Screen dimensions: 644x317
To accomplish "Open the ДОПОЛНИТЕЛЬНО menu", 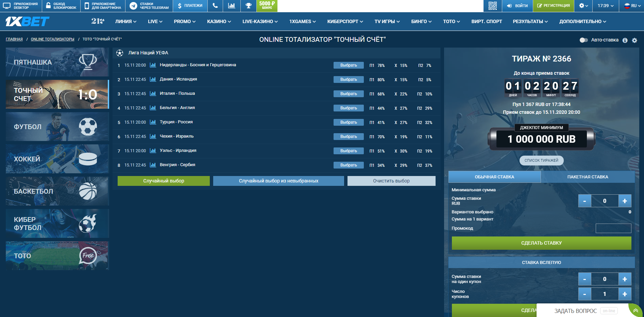I will 583,21.
